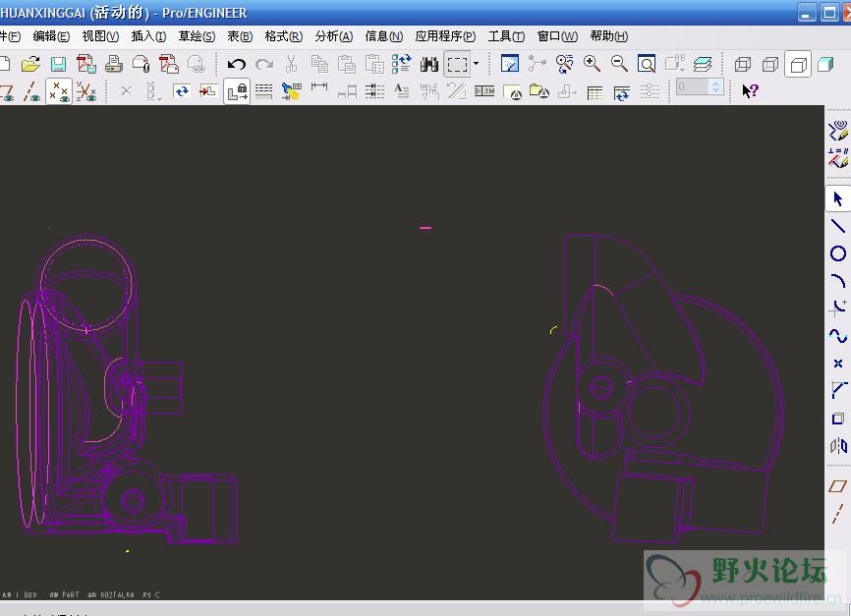Viewport: 851px width, 616px height.
Task: Click the selection rectangle box icon
Action: click(x=457, y=64)
